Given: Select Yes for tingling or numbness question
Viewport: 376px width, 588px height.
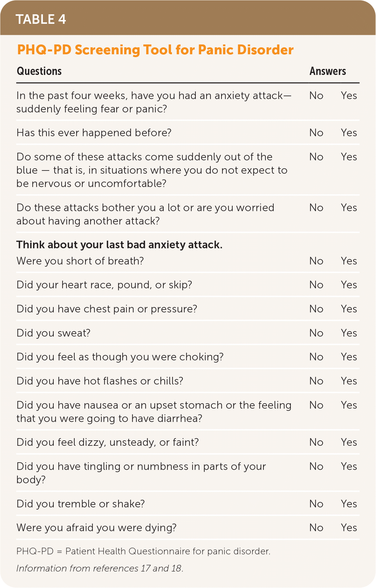Looking at the screenshot, I should 349,466.
